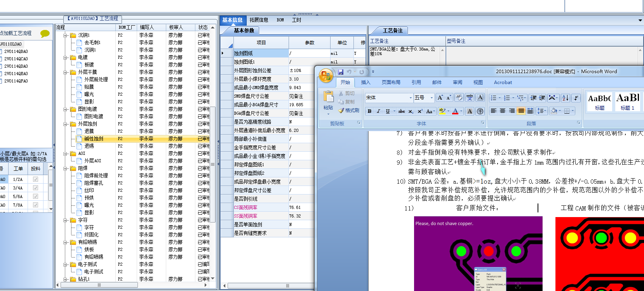Switch to the 插入 ribbon tab

pos(366,82)
